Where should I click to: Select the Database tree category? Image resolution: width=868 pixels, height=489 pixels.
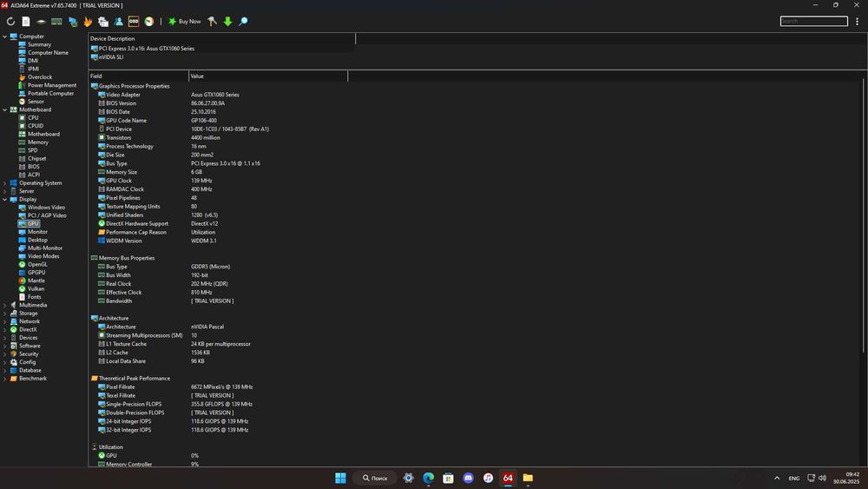[x=30, y=371]
